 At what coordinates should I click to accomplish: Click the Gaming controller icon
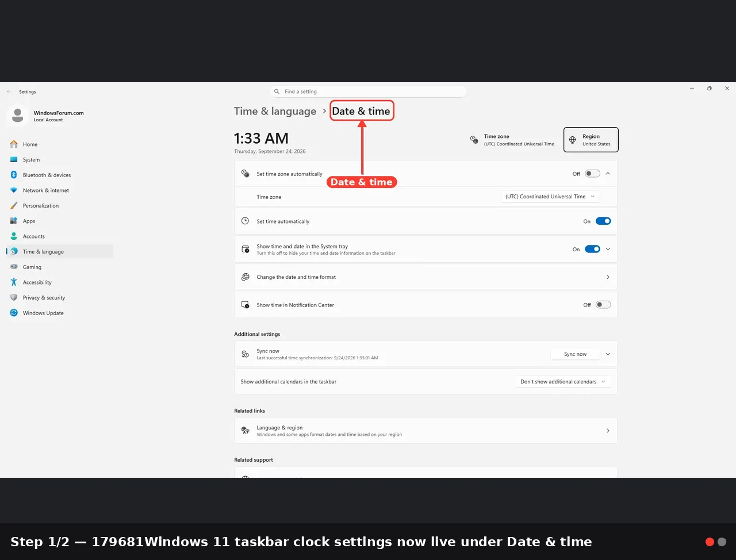[14, 267]
